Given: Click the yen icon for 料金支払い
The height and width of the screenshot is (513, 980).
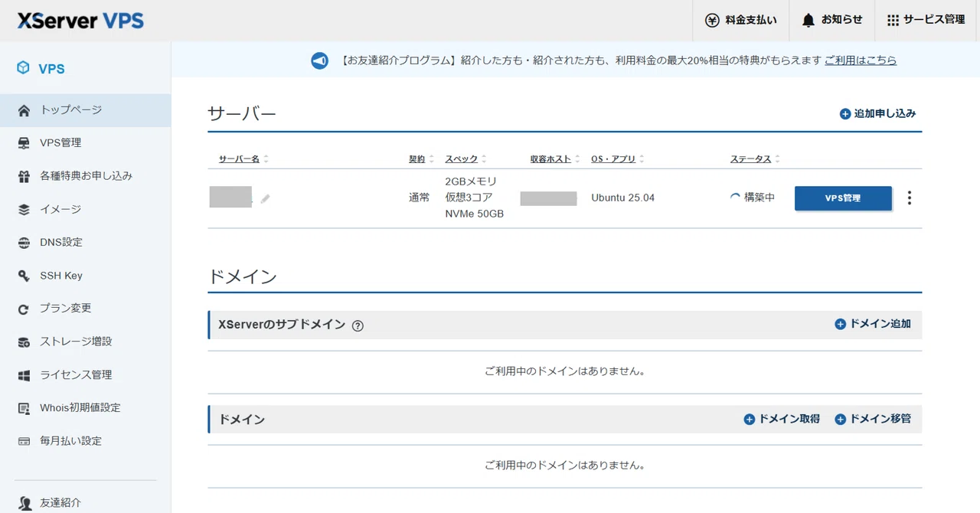Looking at the screenshot, I should [712, 21].
